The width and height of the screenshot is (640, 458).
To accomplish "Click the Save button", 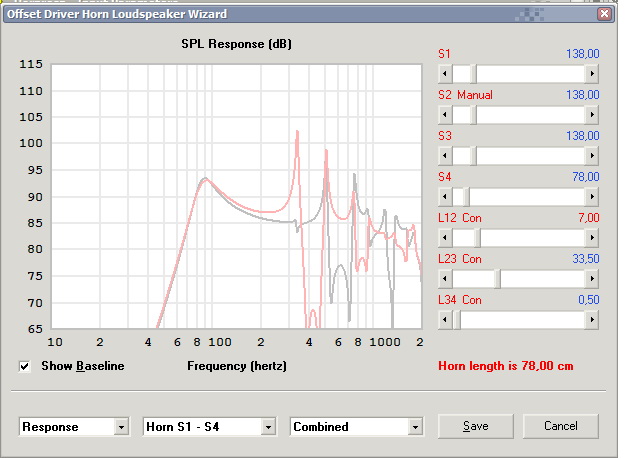I will pyautogui.click(x=476, y=426).
